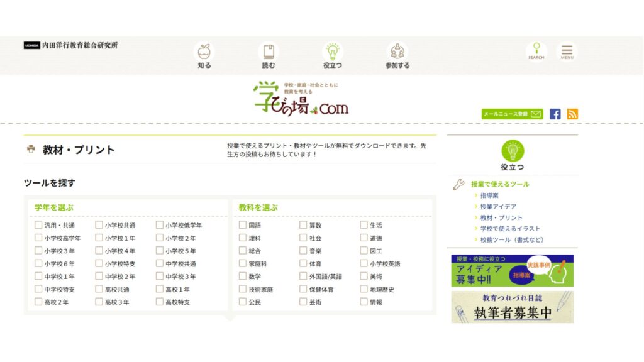Open the hamburger MENU icon

(567, 52)
